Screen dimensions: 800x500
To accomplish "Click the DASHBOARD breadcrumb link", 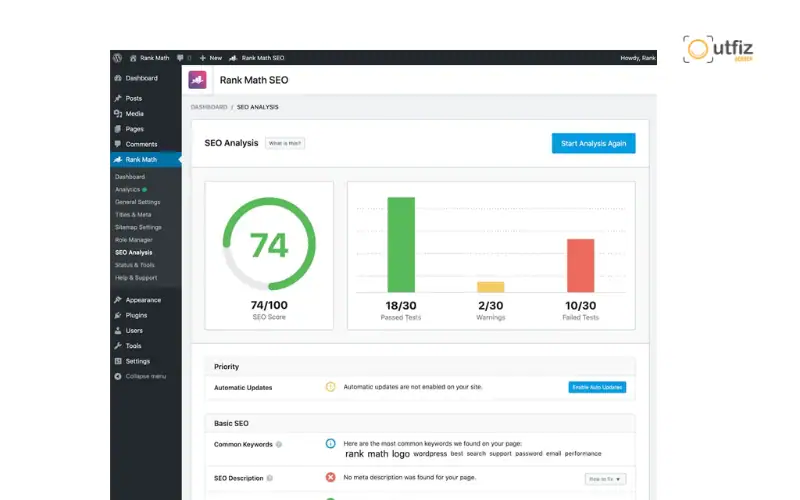I will 209,107.
